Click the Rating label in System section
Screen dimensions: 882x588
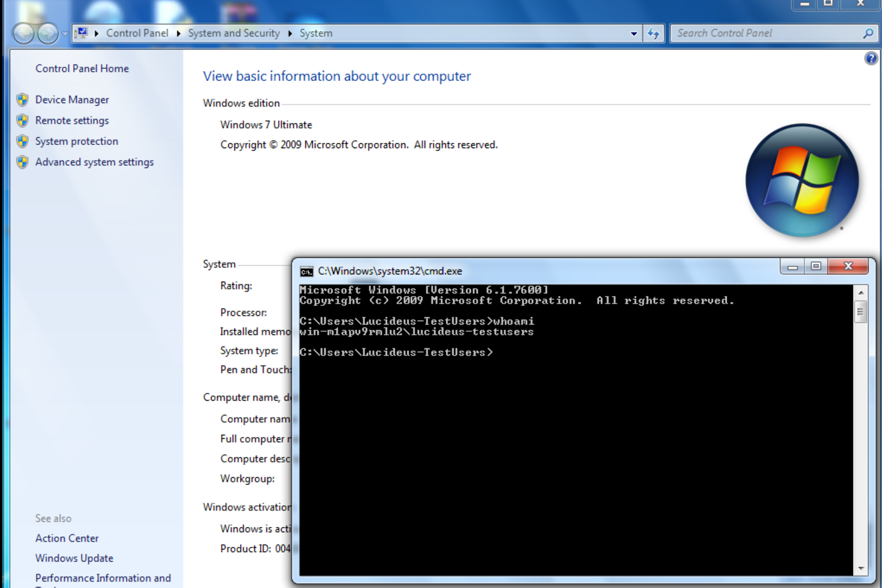click(236, 286)
